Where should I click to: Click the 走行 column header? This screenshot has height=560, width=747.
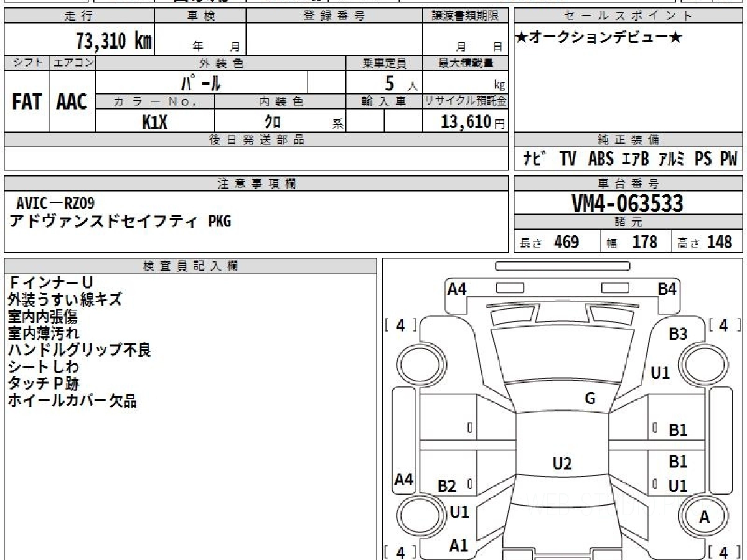(x=79, y=17)
